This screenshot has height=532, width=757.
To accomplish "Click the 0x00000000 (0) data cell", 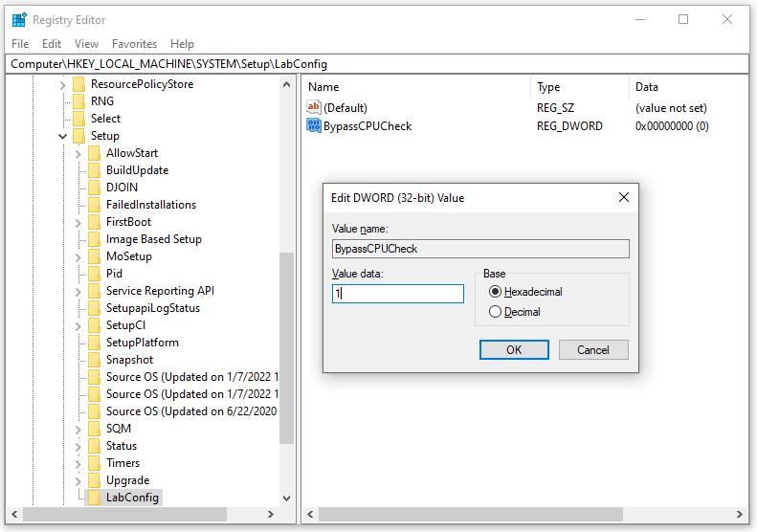I will point(672,126).
